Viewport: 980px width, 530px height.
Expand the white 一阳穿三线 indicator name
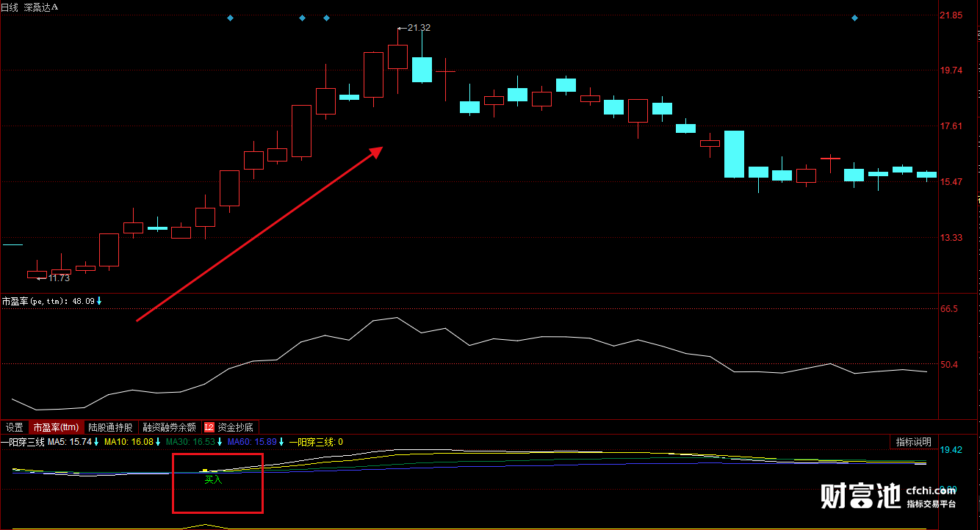[23, 442]
